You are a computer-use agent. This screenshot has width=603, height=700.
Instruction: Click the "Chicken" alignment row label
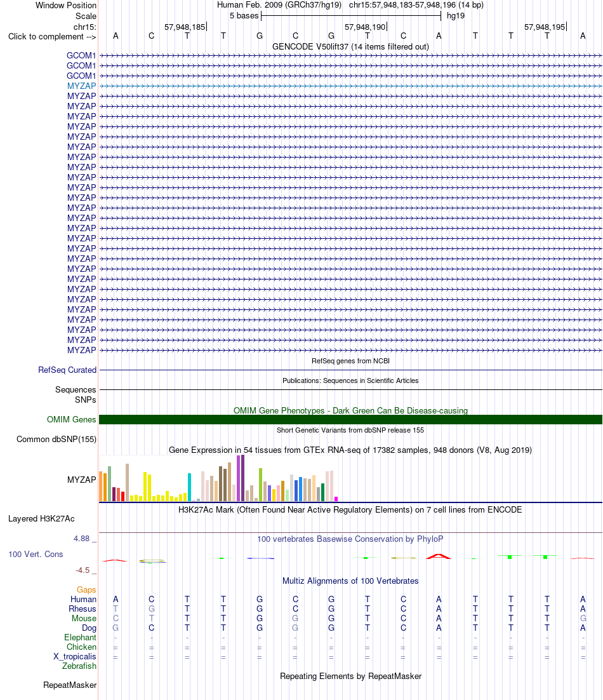(x=82, y=647)
